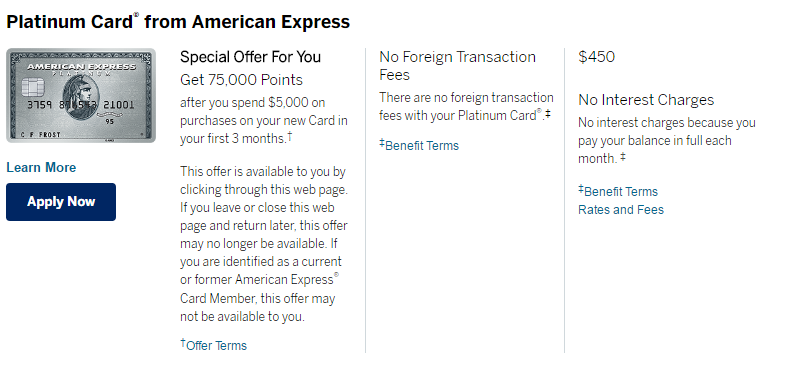Click the Apply Now button

tap(61, 202)
